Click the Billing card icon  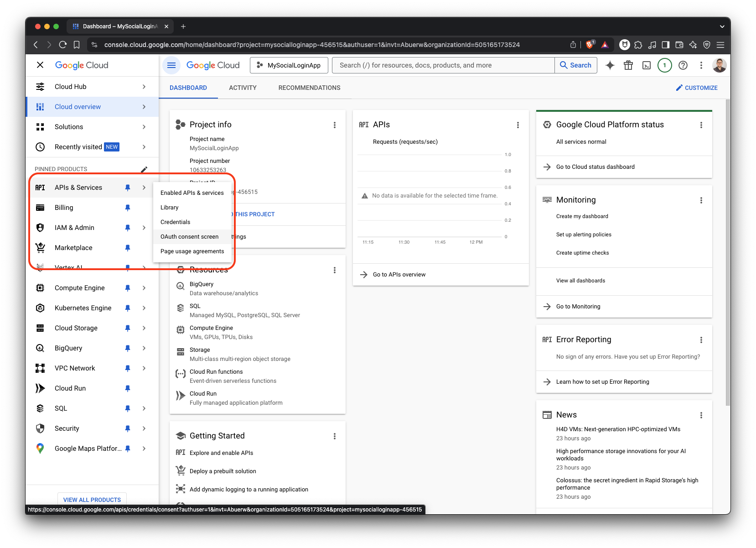40,208
